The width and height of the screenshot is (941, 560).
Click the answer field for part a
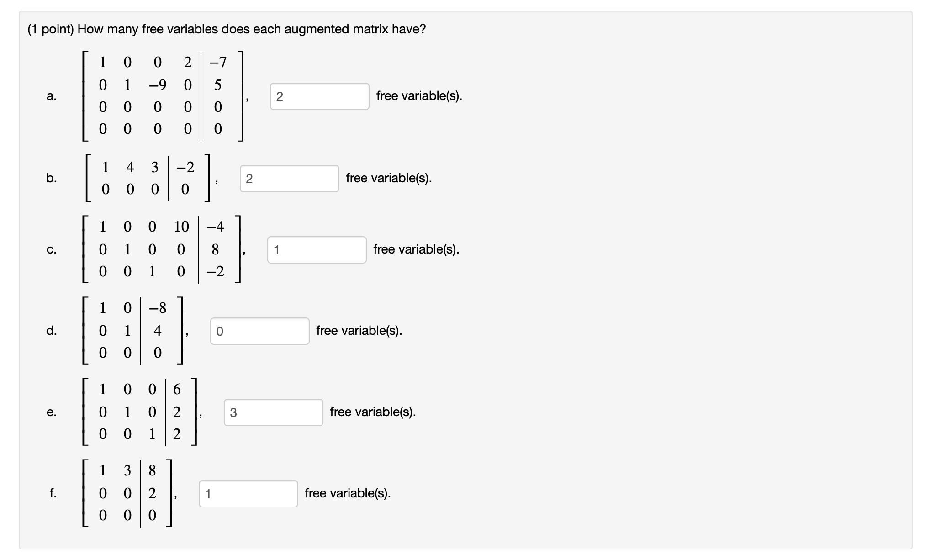pyautogui.click(x=320, y=96)
